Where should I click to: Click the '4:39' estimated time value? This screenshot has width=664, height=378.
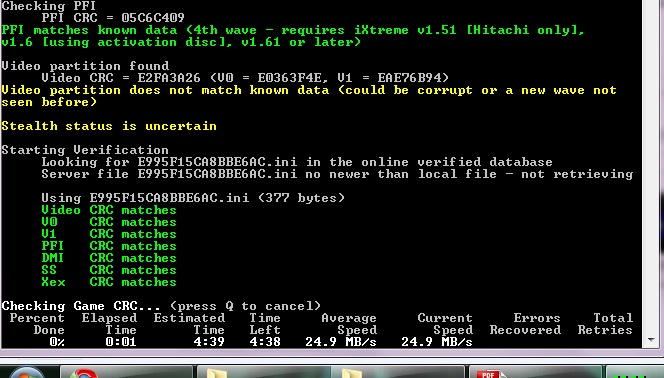tap(209, 342)
